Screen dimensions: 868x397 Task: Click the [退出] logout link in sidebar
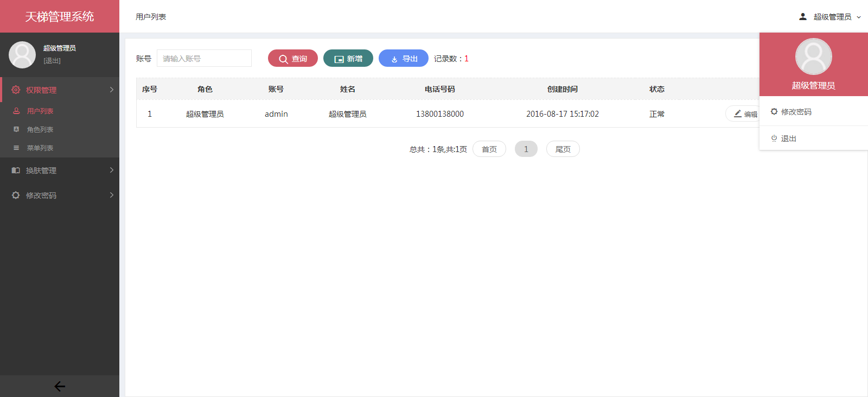52,61
